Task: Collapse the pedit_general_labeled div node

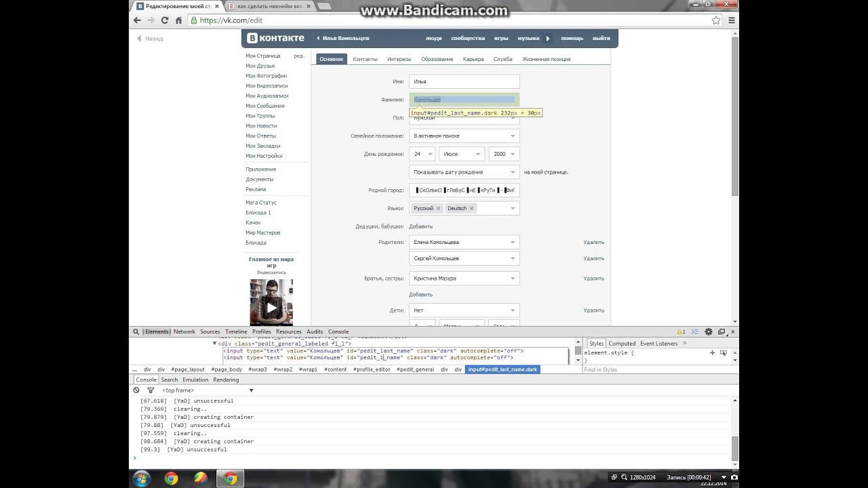Action: tap(215, 344)
